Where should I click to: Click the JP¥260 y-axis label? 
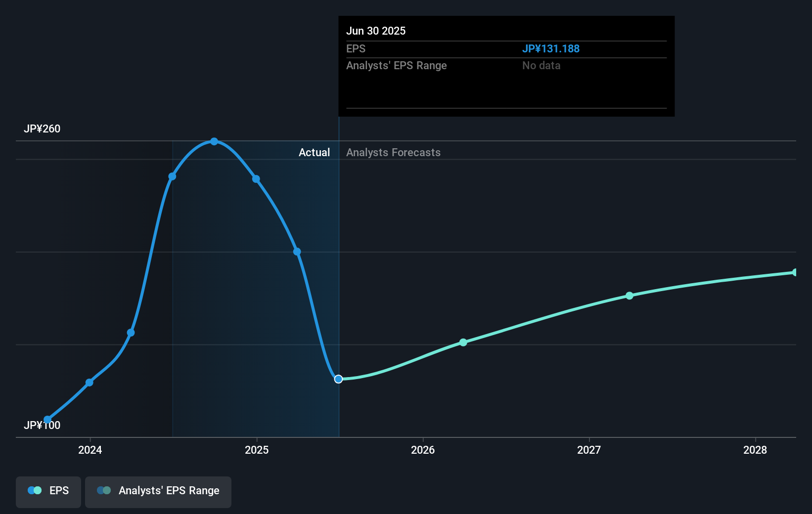tap(42, 128)
